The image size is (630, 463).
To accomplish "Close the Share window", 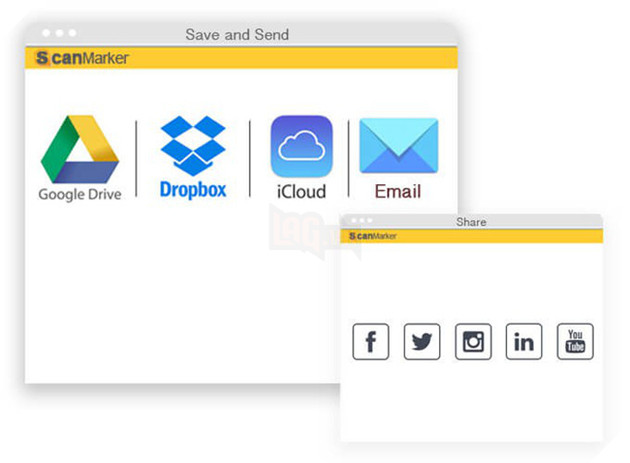I will click(354, 220).
